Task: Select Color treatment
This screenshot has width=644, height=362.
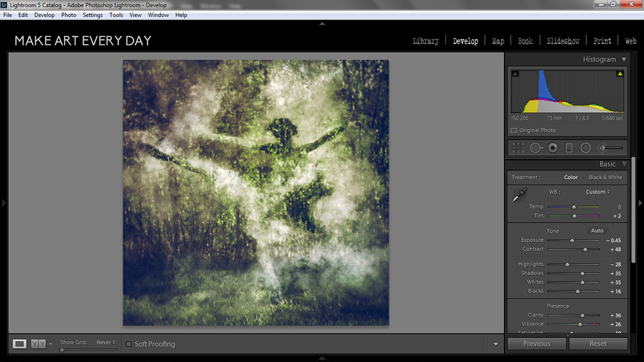Action: [x=571, y=178]
